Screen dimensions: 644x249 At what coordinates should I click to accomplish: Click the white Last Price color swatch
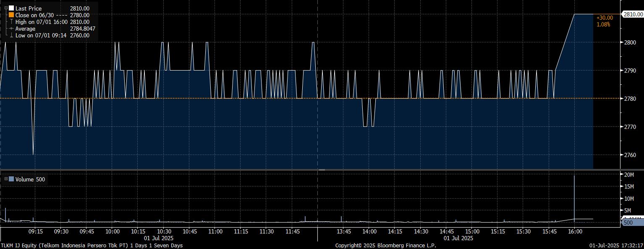(x=11, y=8)
